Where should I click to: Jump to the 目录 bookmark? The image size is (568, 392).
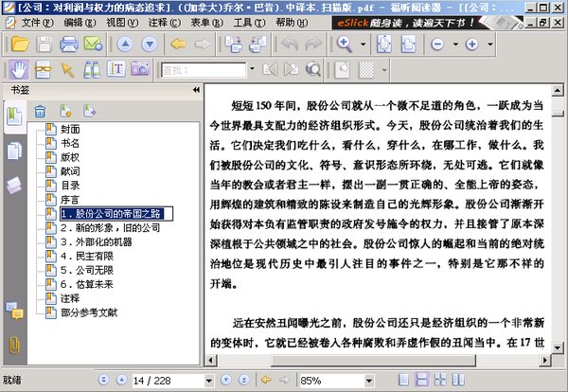[70, 186]
